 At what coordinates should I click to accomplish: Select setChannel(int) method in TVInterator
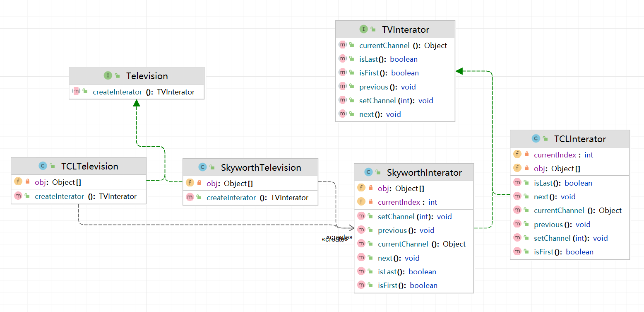[x=396, y=101]
